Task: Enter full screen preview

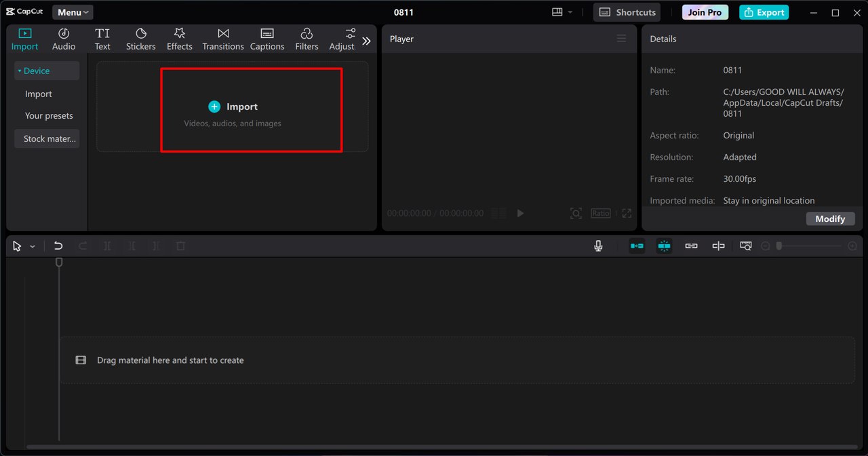Action: [627, 213]
